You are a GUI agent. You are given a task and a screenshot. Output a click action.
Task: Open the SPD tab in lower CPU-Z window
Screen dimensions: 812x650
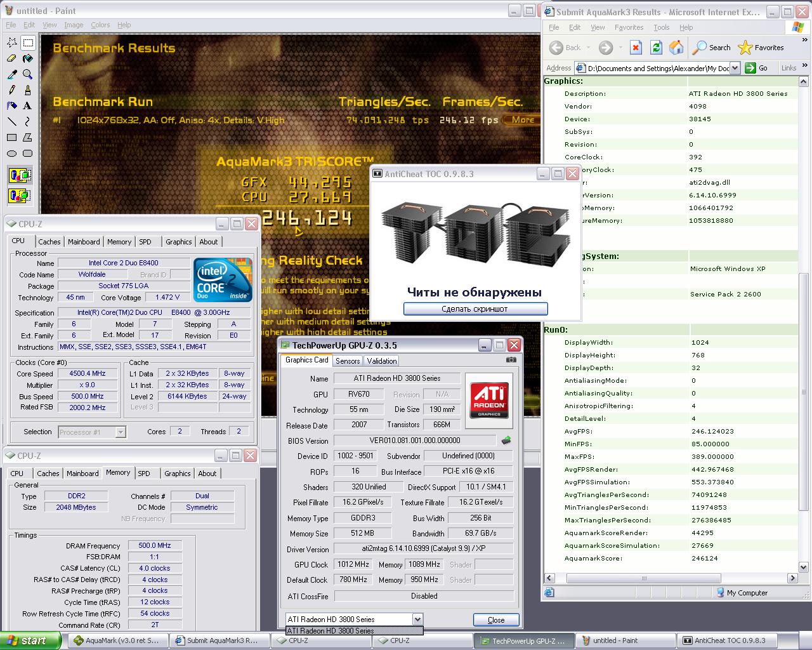144,474
